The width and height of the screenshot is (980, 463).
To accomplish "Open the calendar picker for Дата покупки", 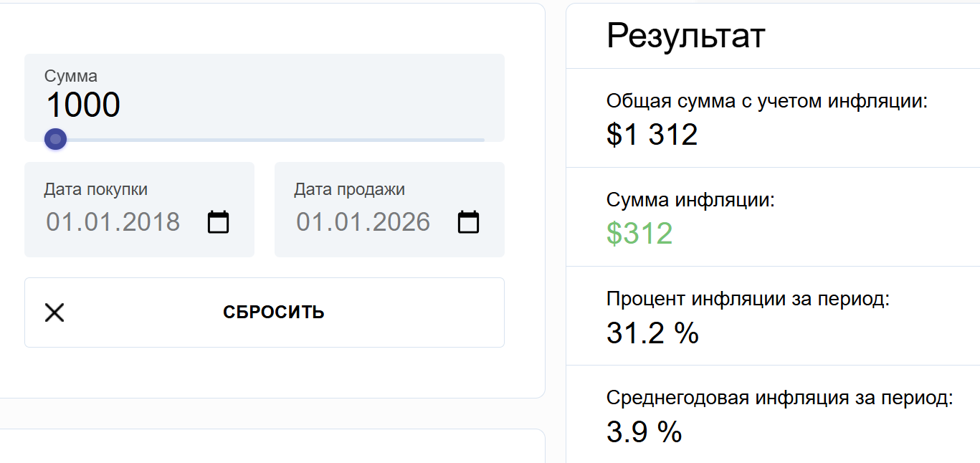I will (218, 222).
